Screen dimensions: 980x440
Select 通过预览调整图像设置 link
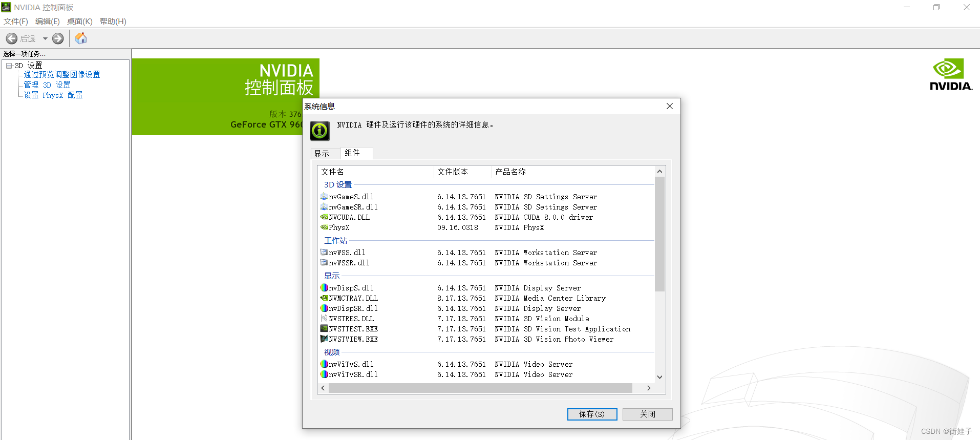pyautogui.click(x=62, y=75)
